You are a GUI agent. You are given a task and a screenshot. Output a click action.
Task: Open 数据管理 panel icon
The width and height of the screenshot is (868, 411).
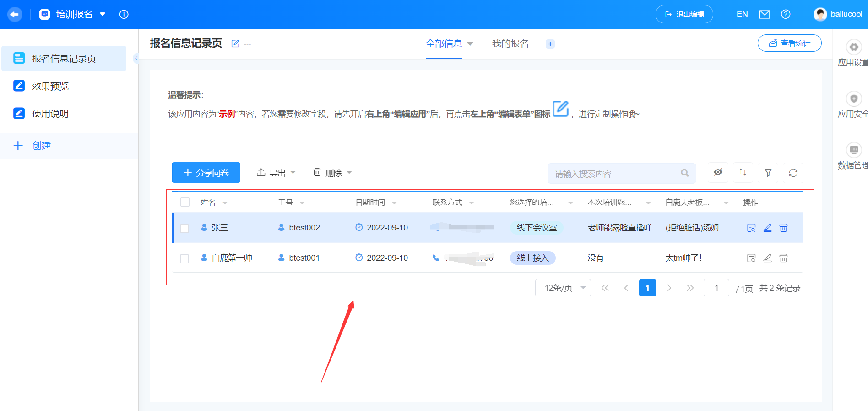pos(854,150)
